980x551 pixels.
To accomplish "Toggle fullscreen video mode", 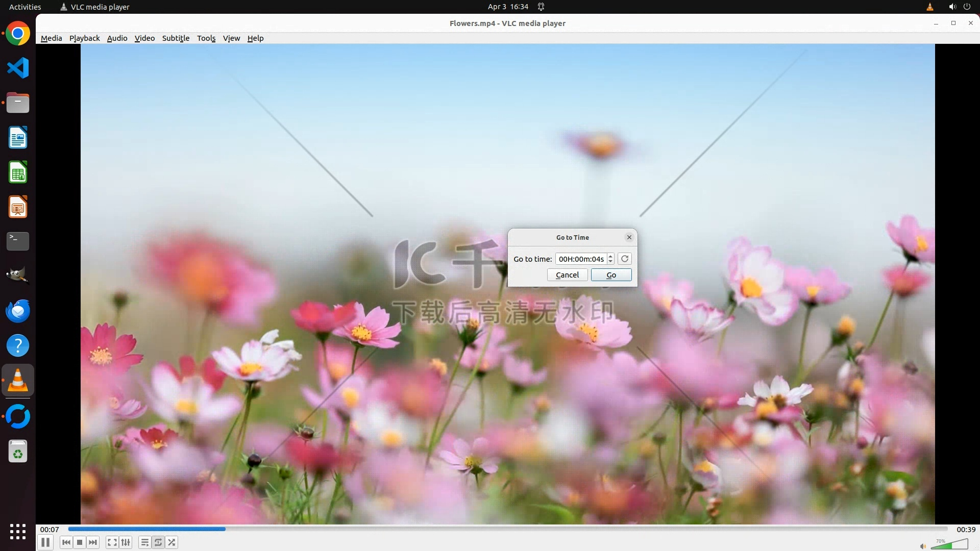I will [112, 542].
